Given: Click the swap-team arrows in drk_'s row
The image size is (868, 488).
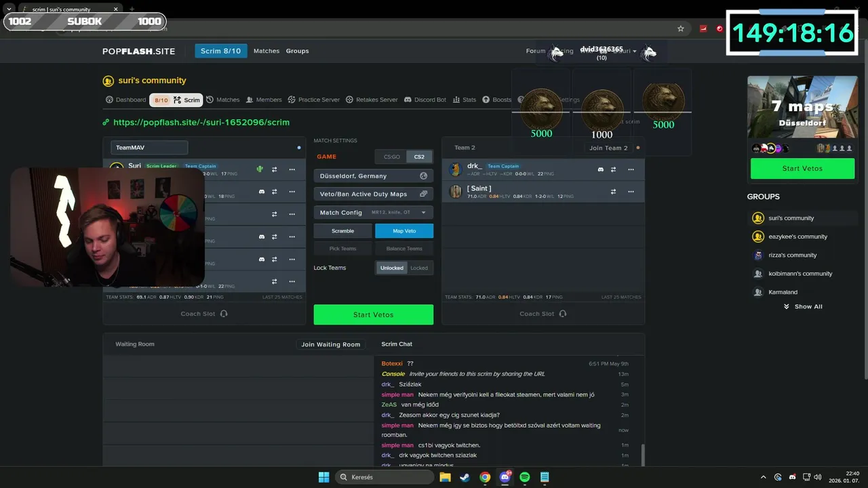Looking at the screenshot, I should 613,169.
